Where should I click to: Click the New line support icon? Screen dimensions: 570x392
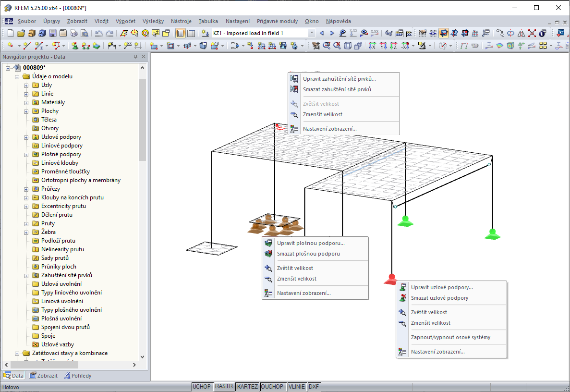[x=86, y=46]
